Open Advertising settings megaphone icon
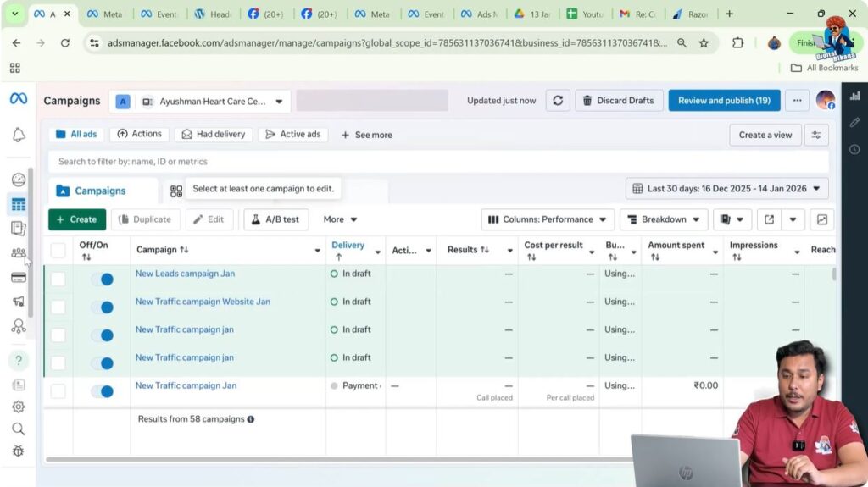This screenshot has height=487, width=868. [19, 301]
